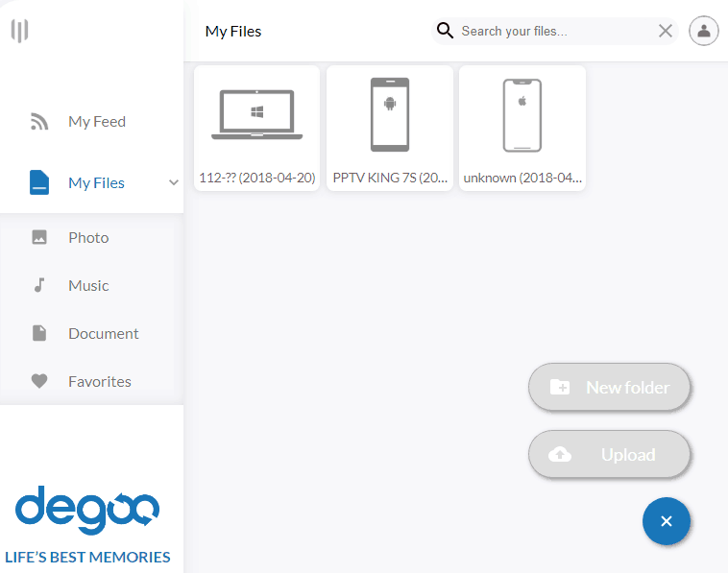Open the Photo category
Viewport: 728px width, 573px height.
88,238
